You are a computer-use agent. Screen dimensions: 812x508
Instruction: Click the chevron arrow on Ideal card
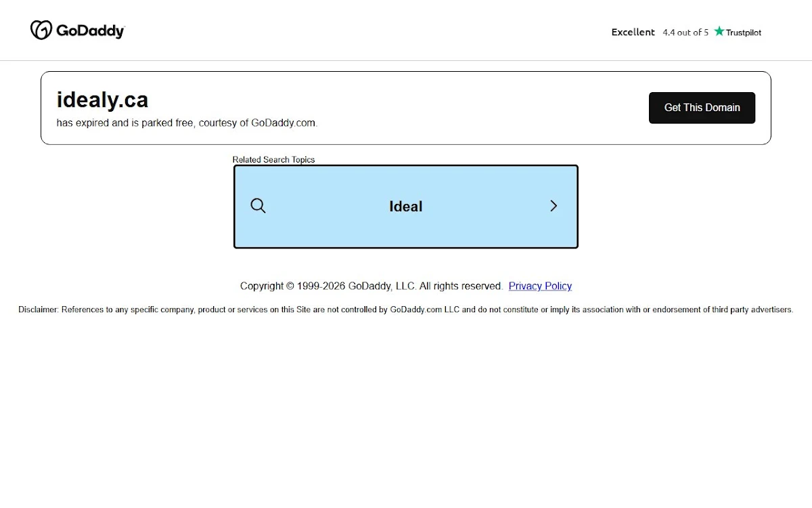point(554,206)
